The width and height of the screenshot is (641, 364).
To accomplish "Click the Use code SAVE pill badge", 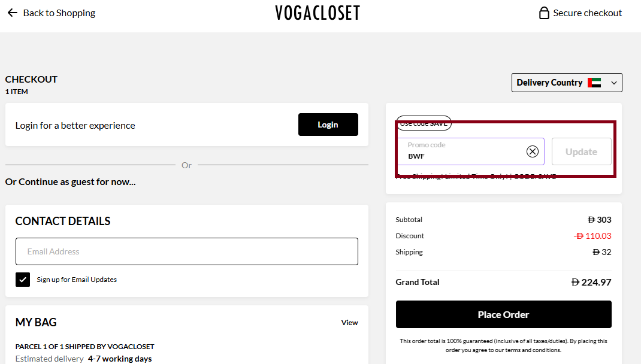I will tap(424, 123).
